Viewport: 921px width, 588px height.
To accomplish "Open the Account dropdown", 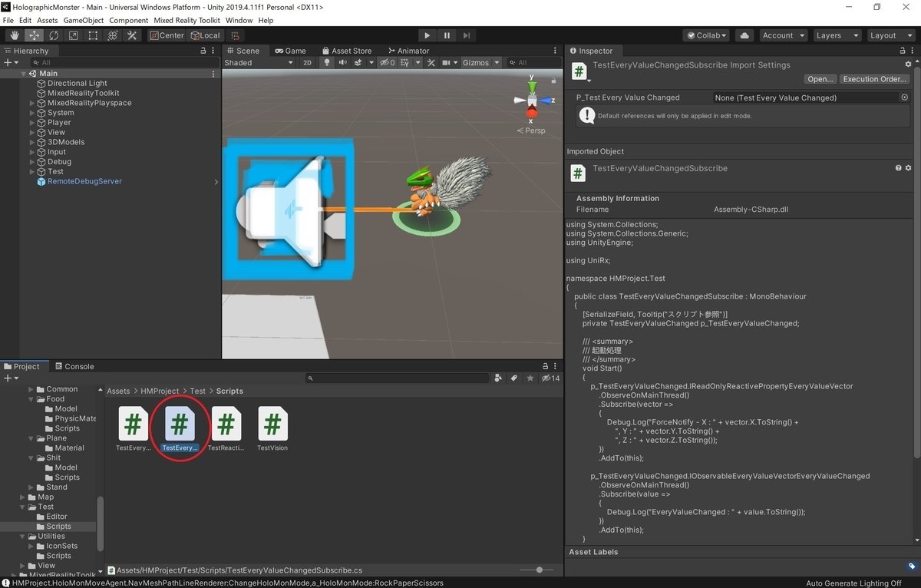I will click(x=783, y=35).
